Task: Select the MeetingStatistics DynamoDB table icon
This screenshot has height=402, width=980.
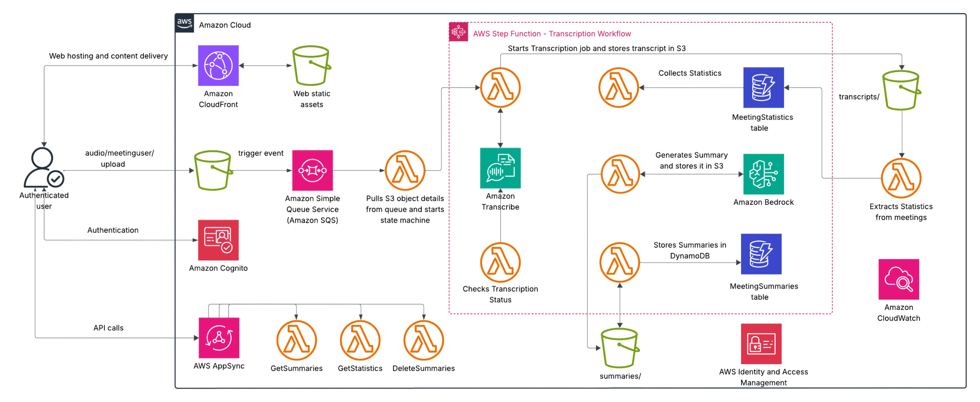Action: (x=763, y=88)
